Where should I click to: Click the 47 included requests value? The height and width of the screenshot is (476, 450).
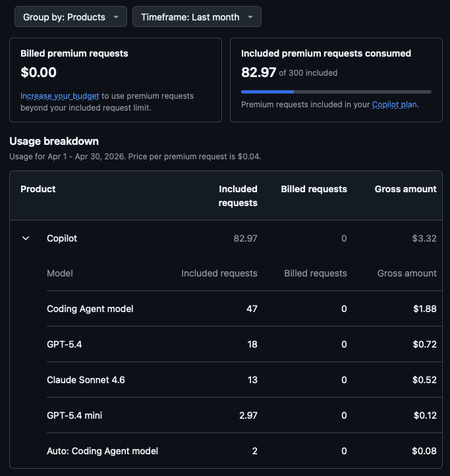coord(252,309)
